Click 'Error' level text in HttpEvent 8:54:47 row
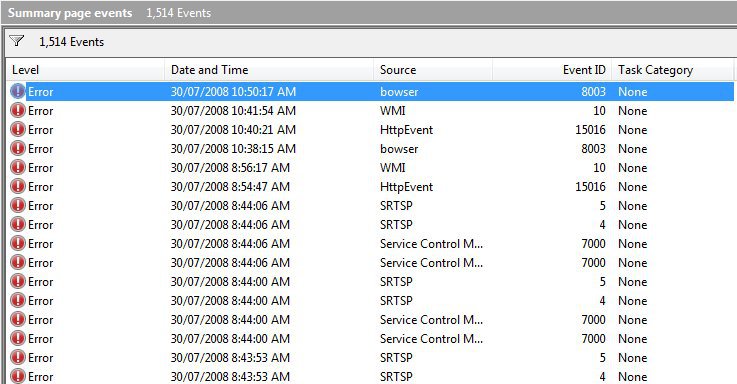737x384 pixels. tap(40, 187)
